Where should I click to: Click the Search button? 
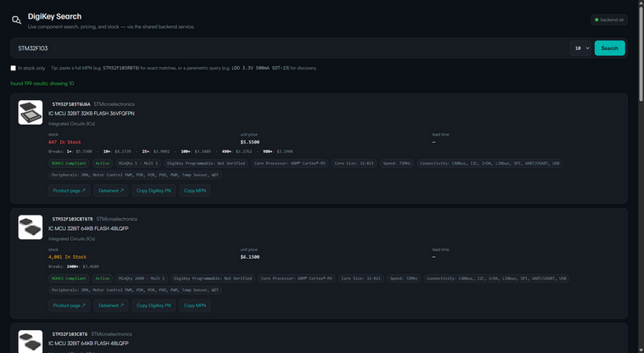(609, 48)
